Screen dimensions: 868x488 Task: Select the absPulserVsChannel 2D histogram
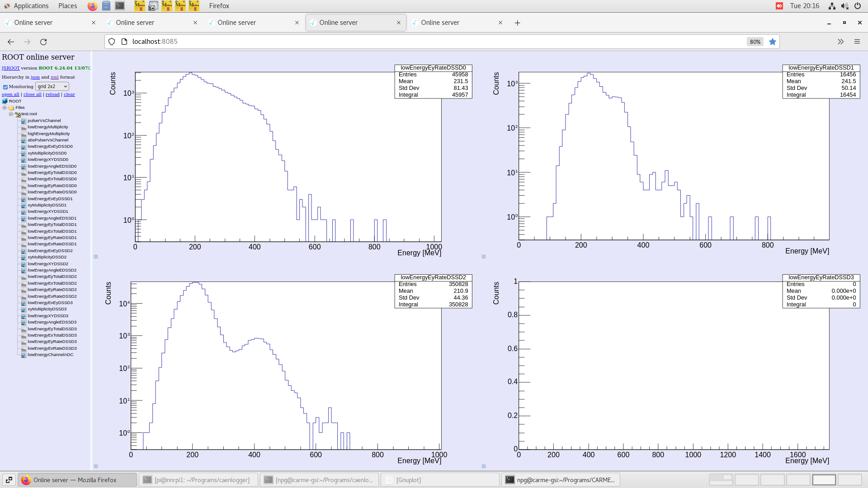pos(48,140)
